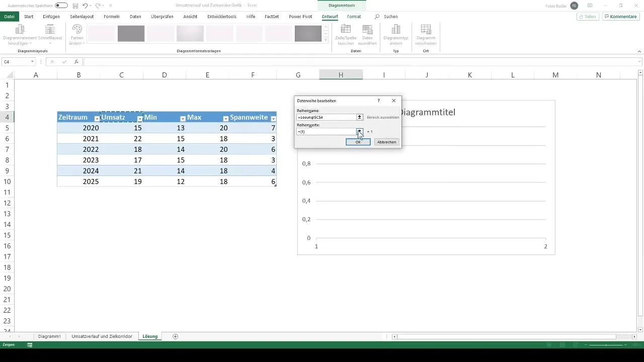
Task: Adjust the zoom slider in status bar
Action: [606, 345]
